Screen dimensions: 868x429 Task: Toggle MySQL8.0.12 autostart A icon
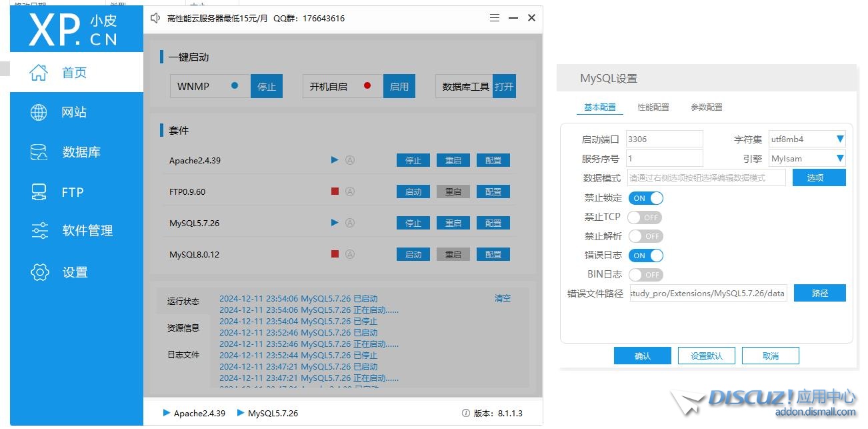pos(350,254)
